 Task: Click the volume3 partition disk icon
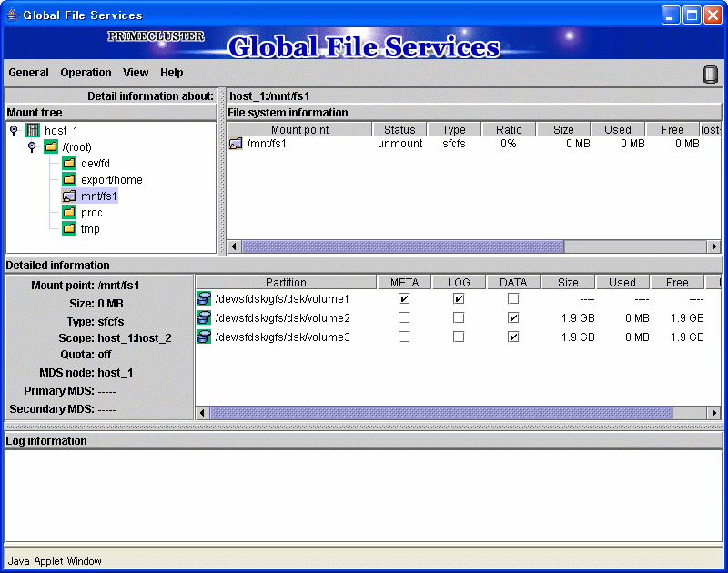(204, 337)
